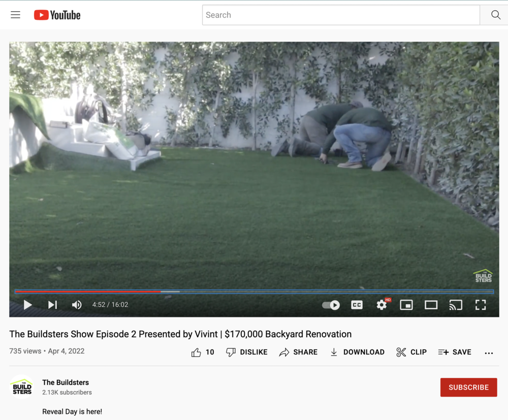The height and width of the screenshot is (420, 508).
Task: Switch to theater mode
Action: tap(431, 305)
